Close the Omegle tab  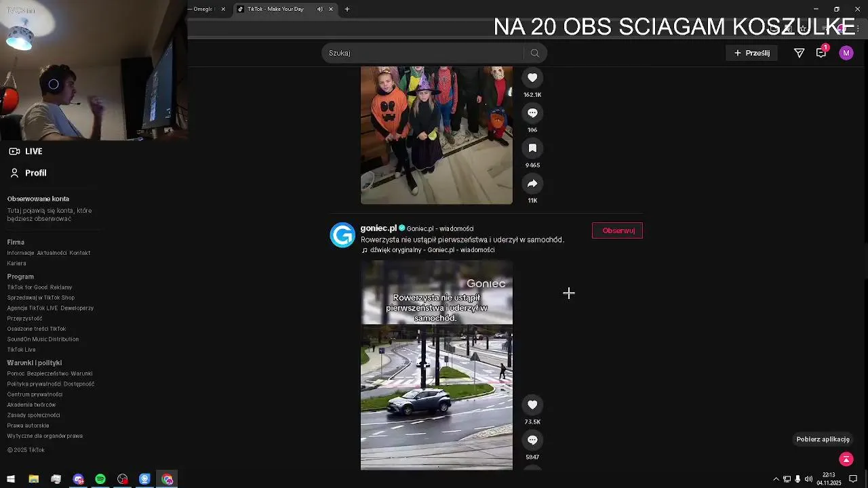coord(223,9)
